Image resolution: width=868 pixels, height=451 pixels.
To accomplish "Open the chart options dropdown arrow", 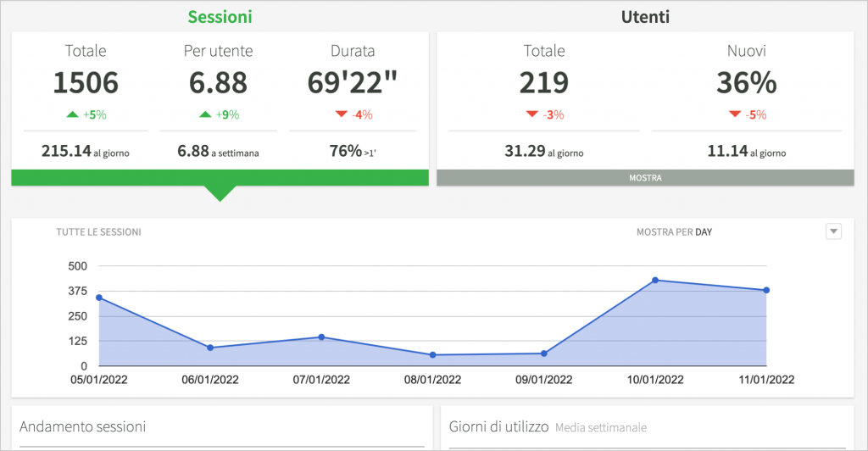I will (833, 231).
